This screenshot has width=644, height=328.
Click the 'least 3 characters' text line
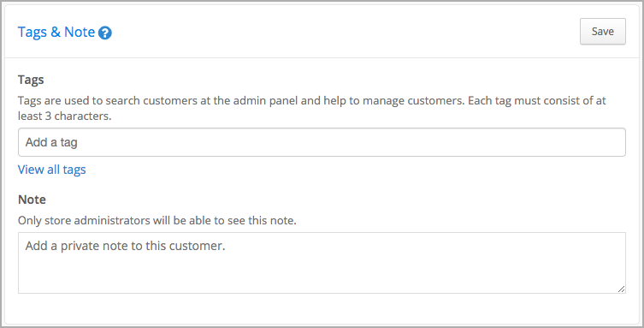pyautogui.click(x=64, y=116)
